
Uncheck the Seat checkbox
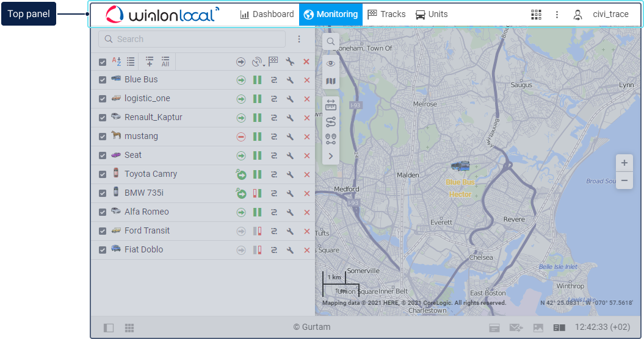103,155
